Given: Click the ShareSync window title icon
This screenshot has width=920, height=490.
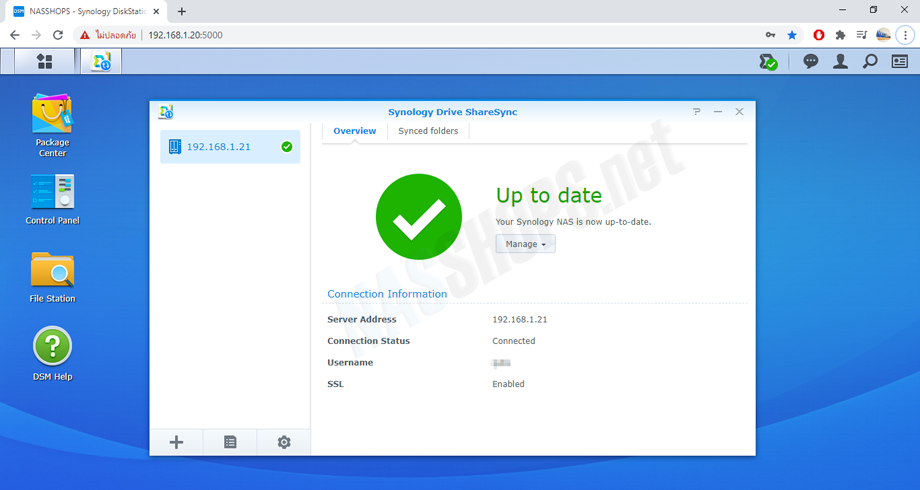Looking at the screenshot, I should coord(166,111).
